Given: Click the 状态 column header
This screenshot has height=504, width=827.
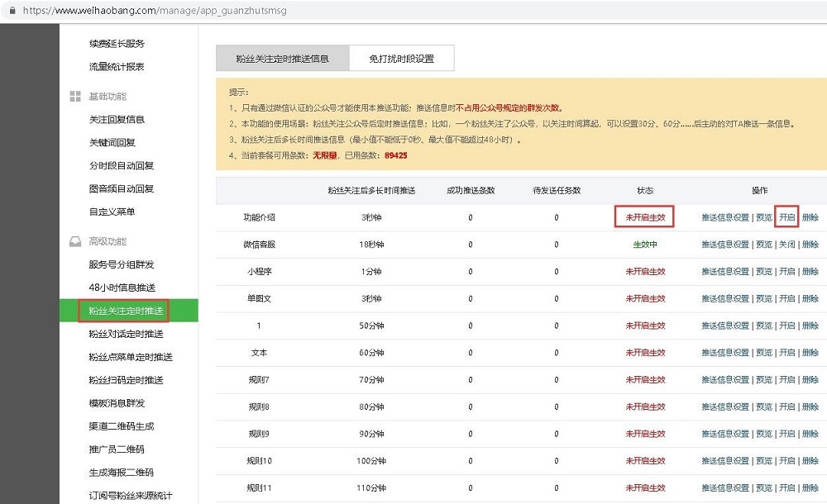Looking at the screenshot, I should (645, 190).
